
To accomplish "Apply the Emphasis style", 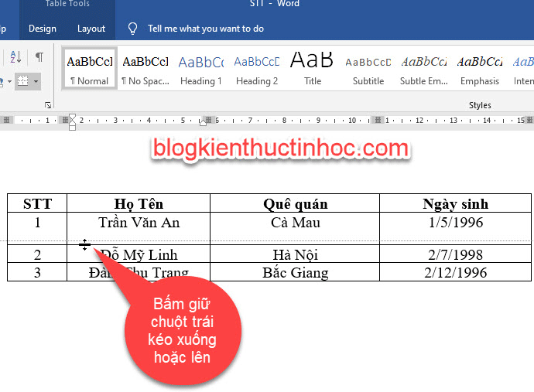I will click(x=480, y=69).
